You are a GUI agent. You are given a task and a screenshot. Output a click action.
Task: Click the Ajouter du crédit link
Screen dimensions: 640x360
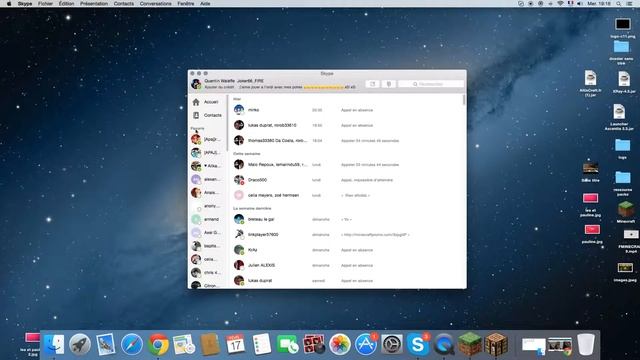tap(220, 87)
